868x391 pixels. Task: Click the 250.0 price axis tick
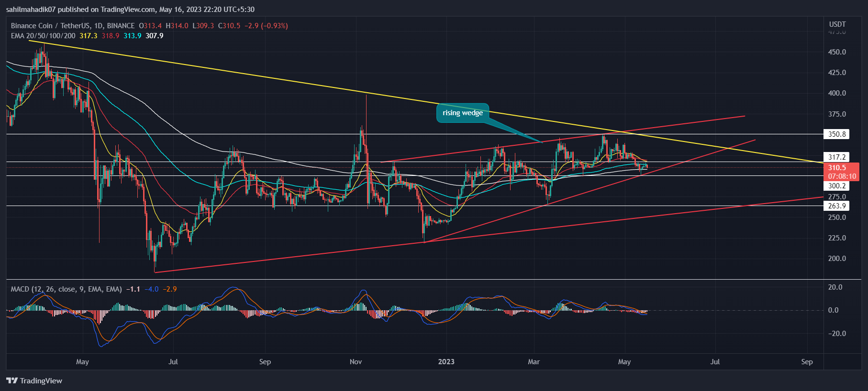837,217
